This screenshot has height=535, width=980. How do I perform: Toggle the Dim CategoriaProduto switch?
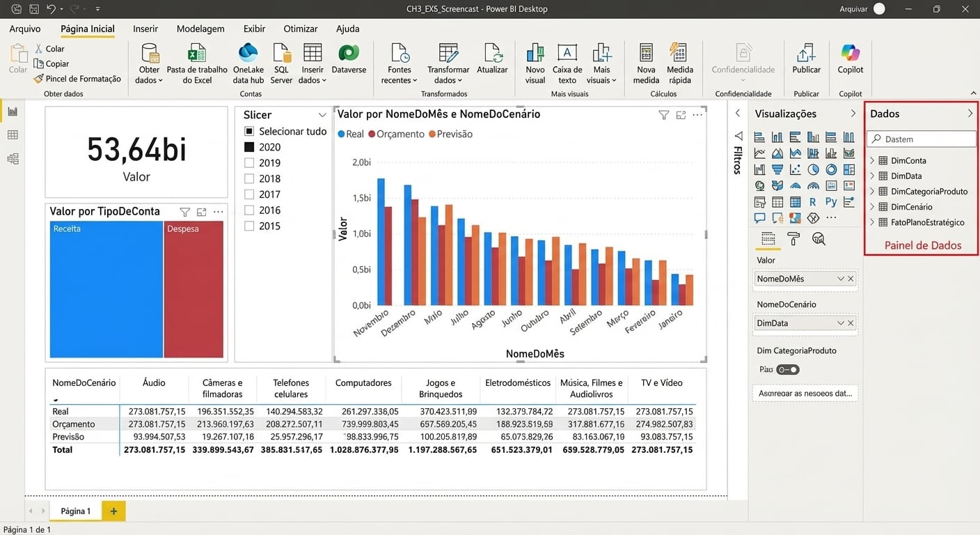click(x=788, y=370)
